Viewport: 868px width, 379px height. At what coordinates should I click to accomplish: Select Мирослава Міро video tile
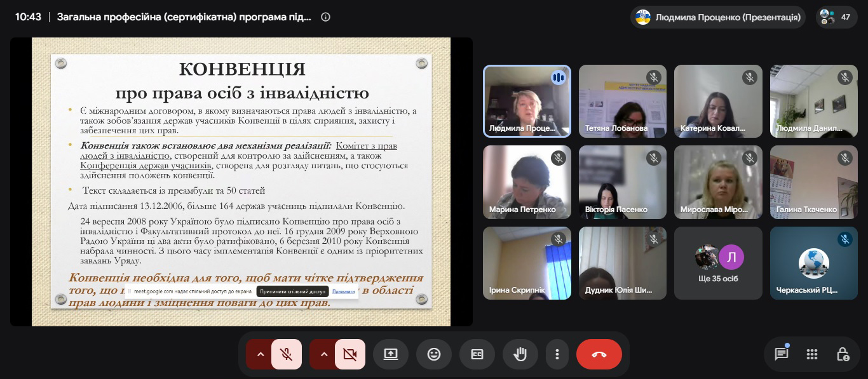(718, 182)
